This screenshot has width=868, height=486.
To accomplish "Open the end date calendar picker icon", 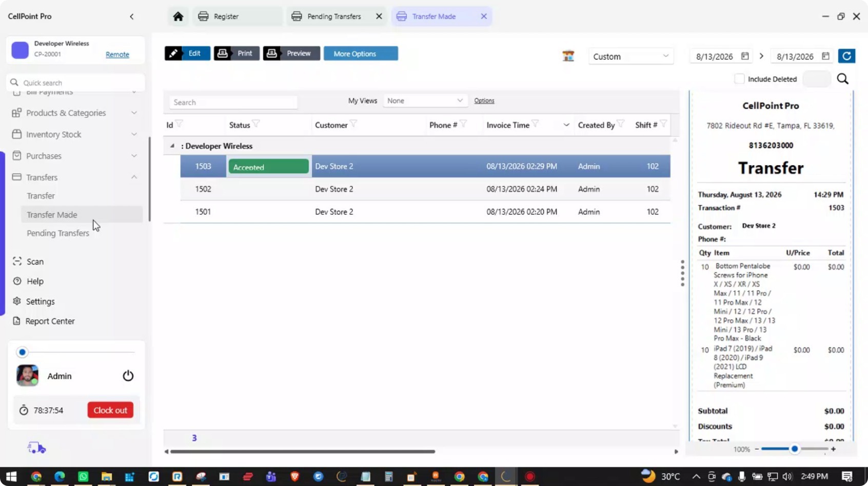I will pyautogui.click(x=825, y=56).
